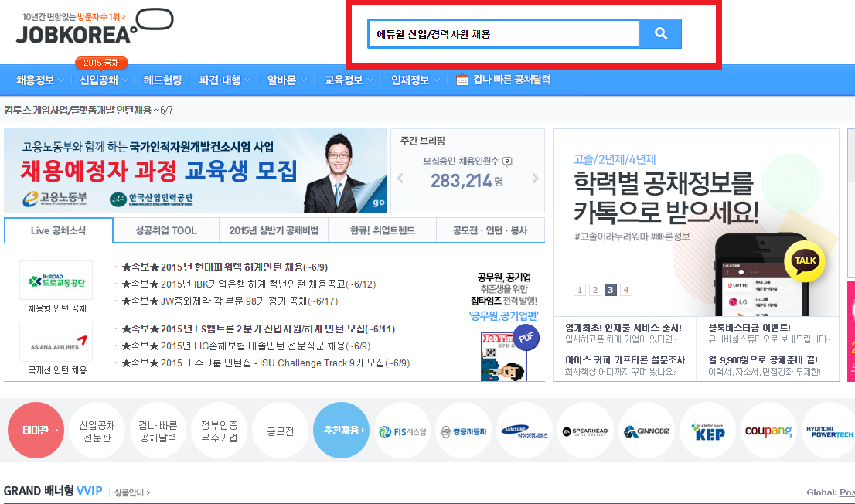Viewport: 855px width, 504px height.
Task: Open the LS엠트론 2분기 신입사원 link
Action: (x=258, y=329)
